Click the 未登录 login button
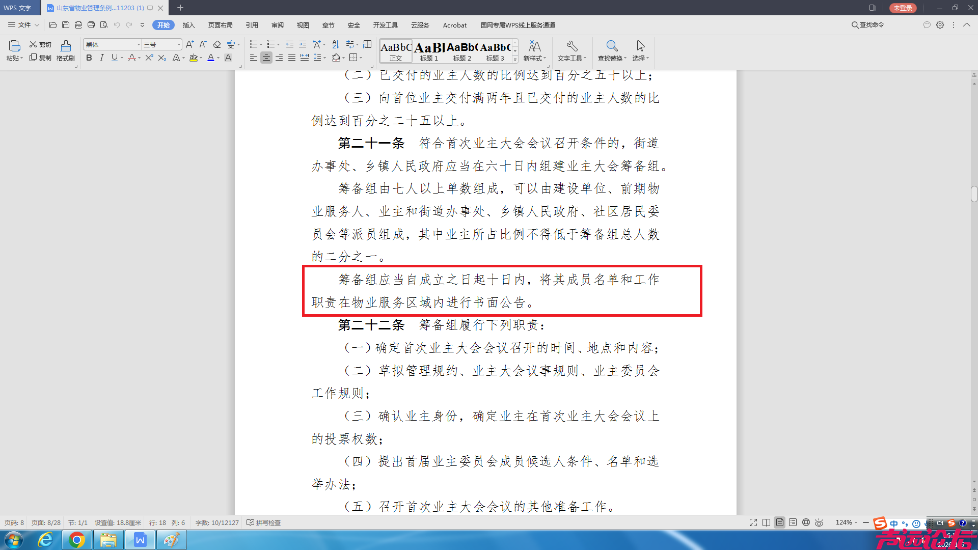980x552 pixels. pyautogui.click(x=903, y=8)
